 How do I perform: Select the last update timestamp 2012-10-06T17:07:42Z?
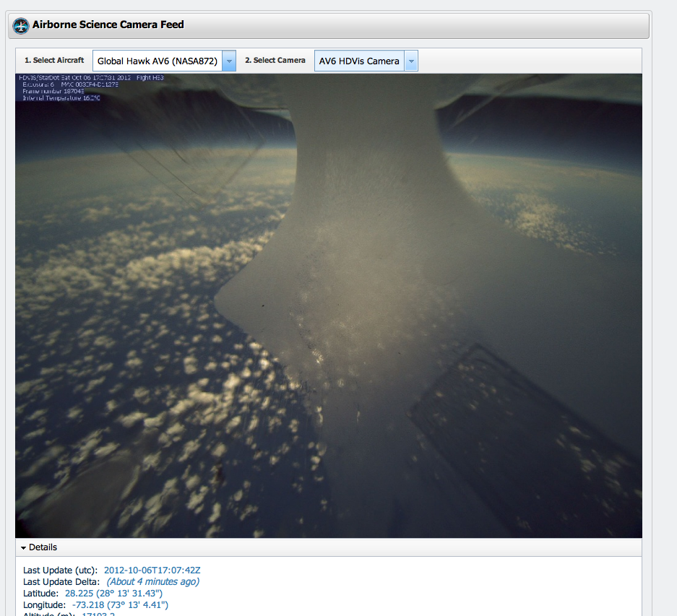coord(152,571)
